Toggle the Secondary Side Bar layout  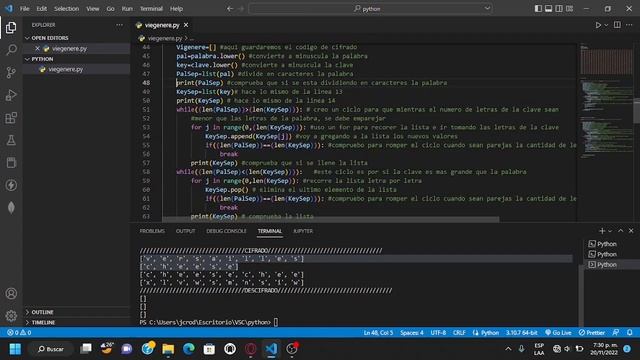pos(559,9)
